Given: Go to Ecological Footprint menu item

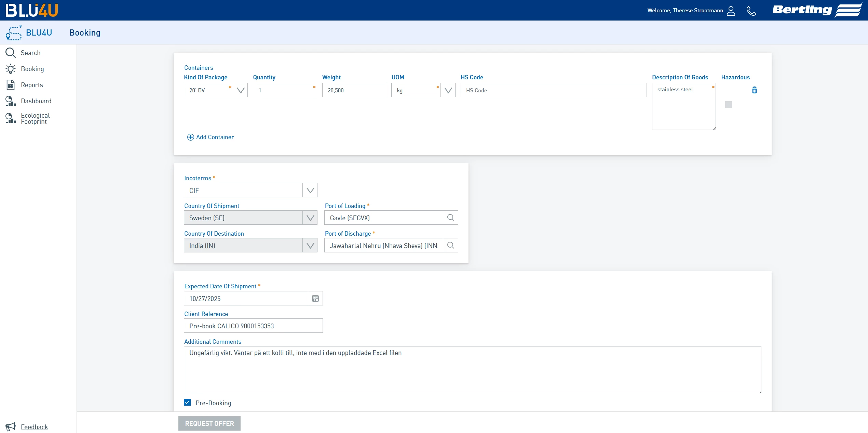Looking at the screenshot, I should tap(35, 118).
